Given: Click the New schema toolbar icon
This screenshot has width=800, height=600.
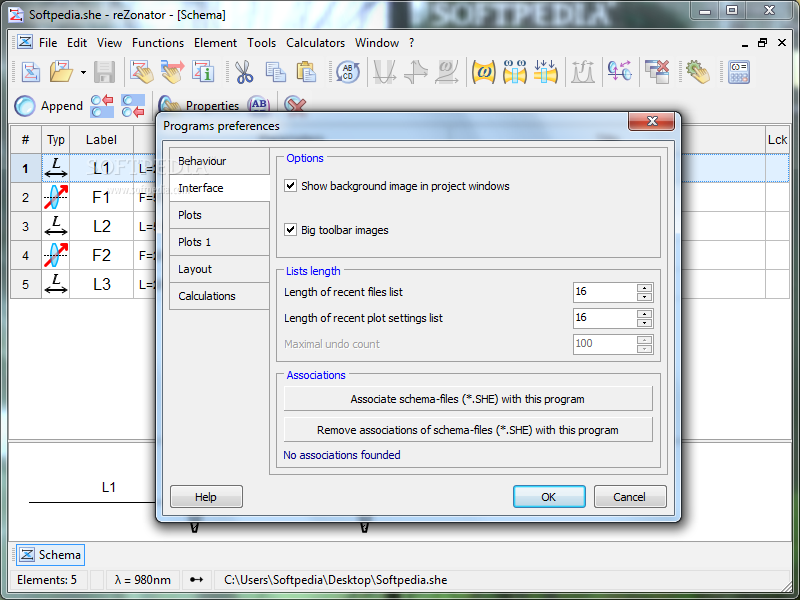Looking at the screenshot, I should pos(31,71).
